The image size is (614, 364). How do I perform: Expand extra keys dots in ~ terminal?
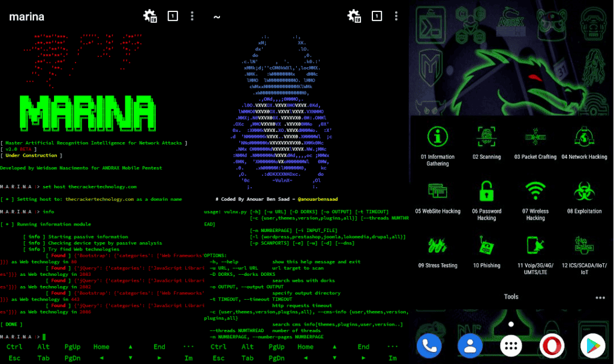click(x=392, y=347)
